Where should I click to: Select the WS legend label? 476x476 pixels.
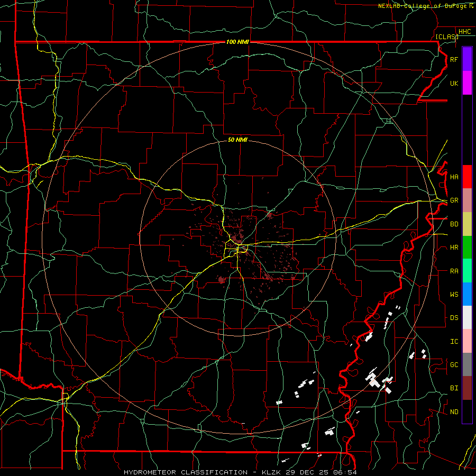tap(454, 295)
